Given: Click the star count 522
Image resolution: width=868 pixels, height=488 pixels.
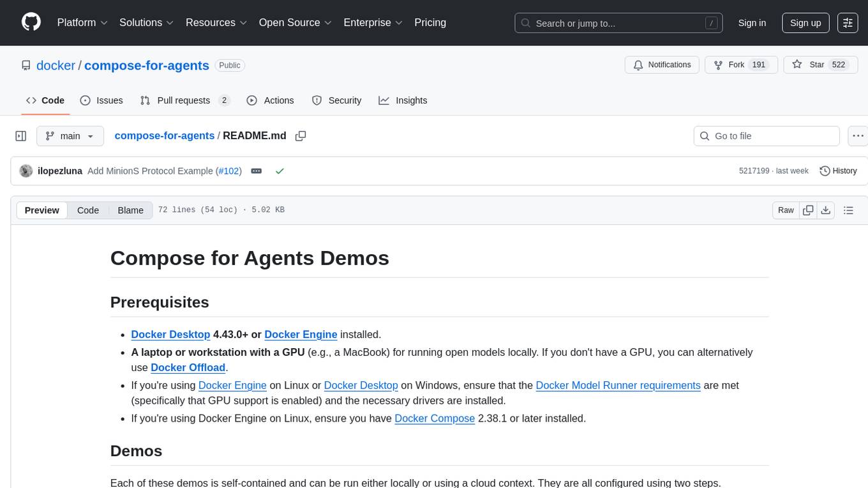Looking at the screenshot, I should (838, 65).
